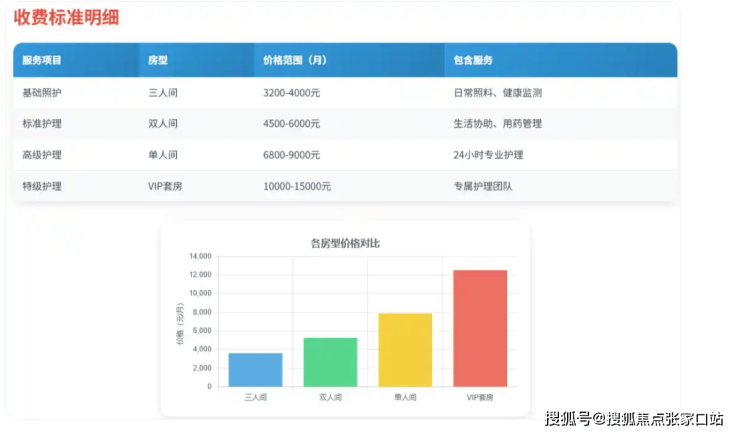Click the 3200-4000元 price cell
The image size is (740, 435).
coord(291,92)
